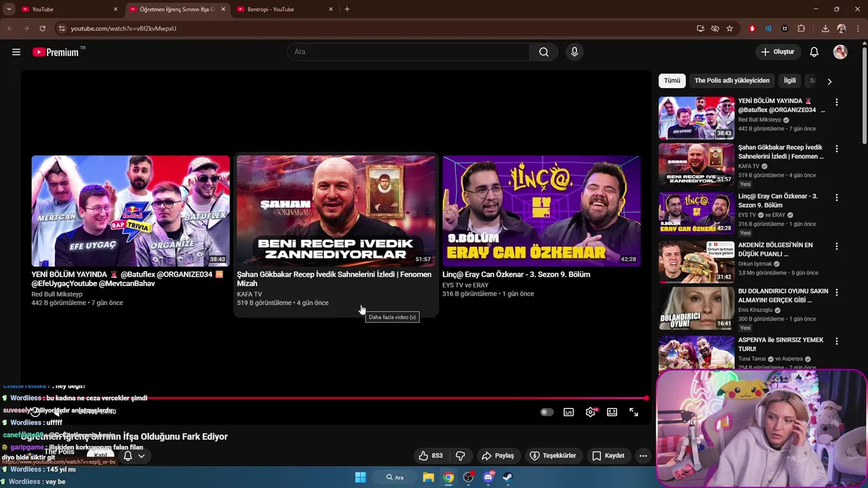
Task: Open player settings gear
Action: click(x=591, y=412)
